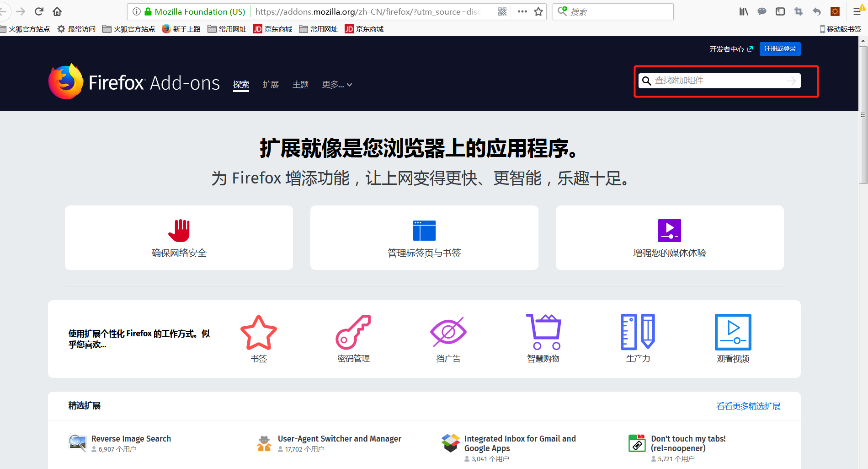Click the User-Agent Switcher icon
Viewport: 868px width, 469px height.
(x=264, y=443)
